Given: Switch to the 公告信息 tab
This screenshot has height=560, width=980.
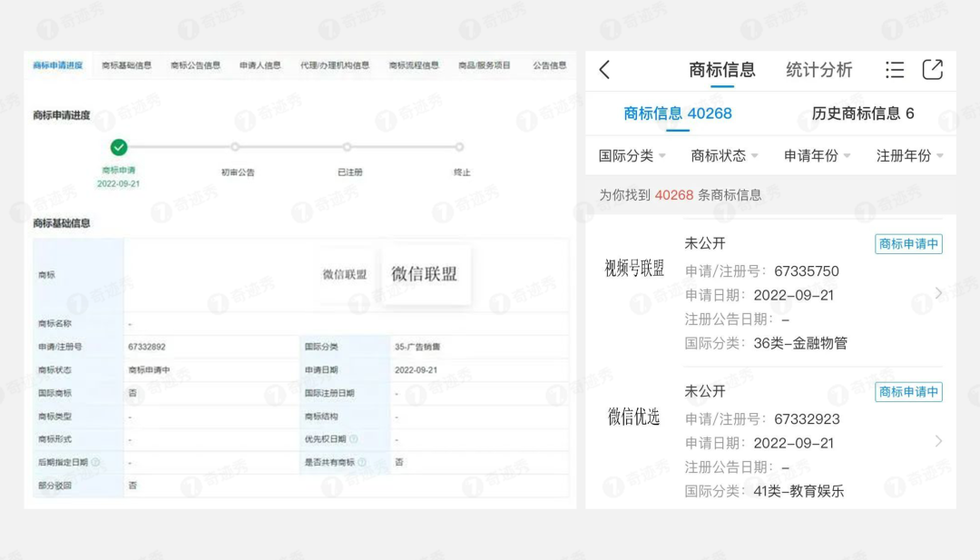Looking at the screenshot, I should (x=549, y=65).
